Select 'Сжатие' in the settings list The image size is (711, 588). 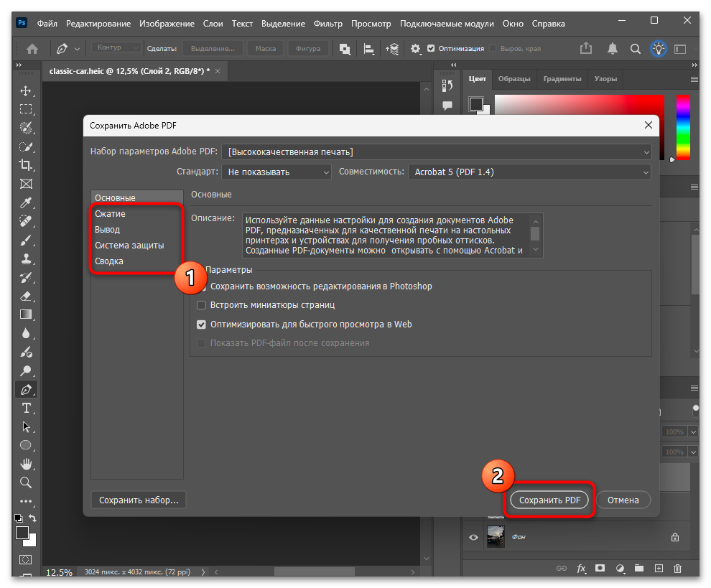point(110,214)
